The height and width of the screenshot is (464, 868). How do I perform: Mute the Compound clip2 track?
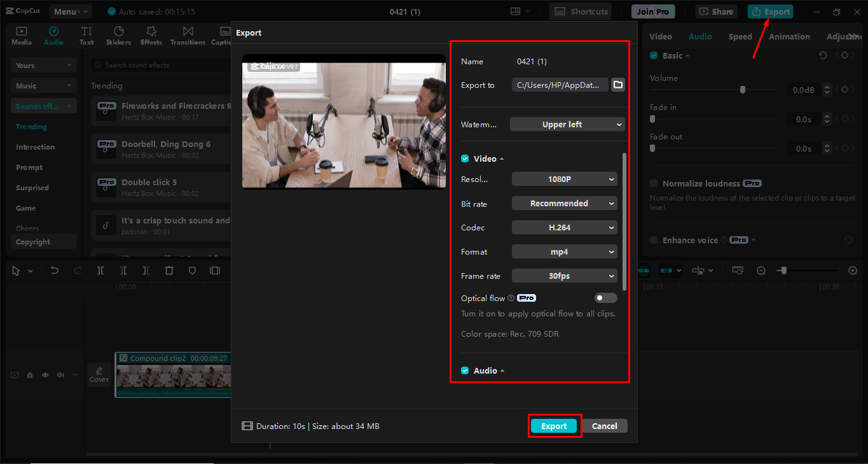click(x=60, y=375)
